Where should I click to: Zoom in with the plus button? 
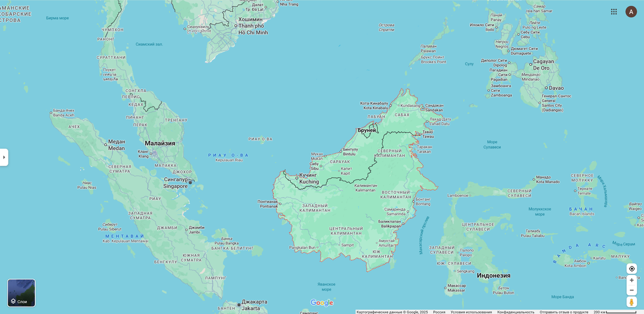click(x=632, y=280)
